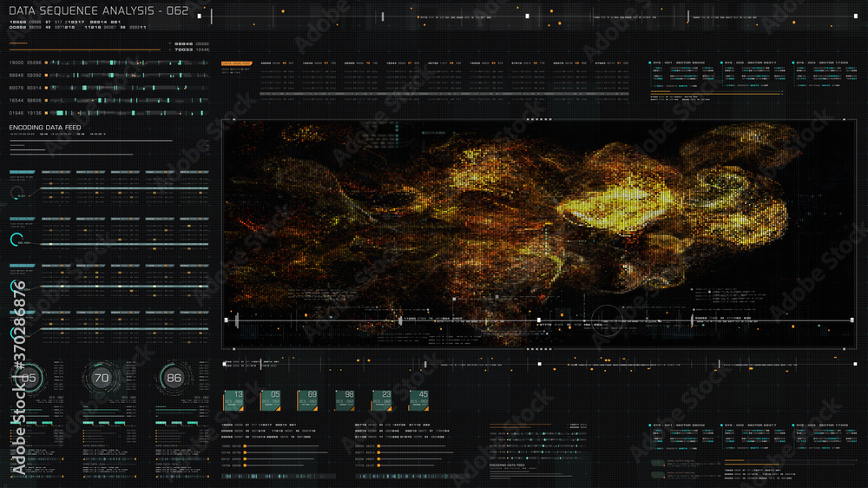Select the sequence row 16544 98606
Viewport: 868px width, 488px height.
tap(109, 100)
